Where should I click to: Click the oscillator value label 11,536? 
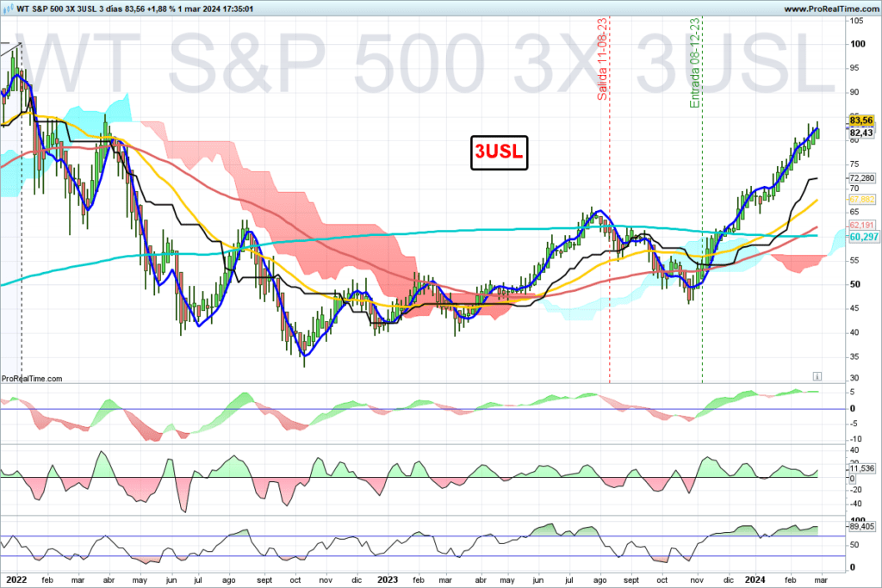coord(861,468)
